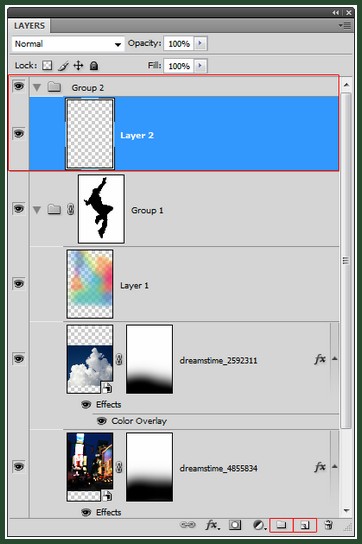The height and width of the screenshot is (544, 362).
Task: Select city thumbnail of dreamstime_4855834
Action: click(x=90, y=467)
